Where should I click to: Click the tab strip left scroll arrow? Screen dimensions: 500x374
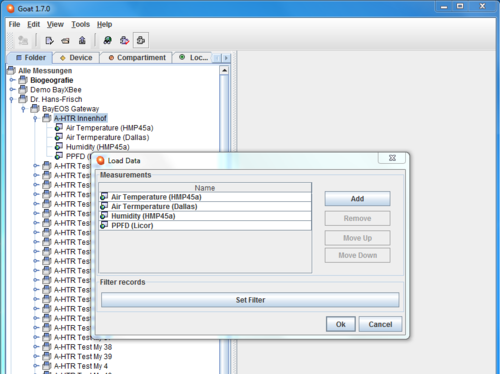[217, 58]
